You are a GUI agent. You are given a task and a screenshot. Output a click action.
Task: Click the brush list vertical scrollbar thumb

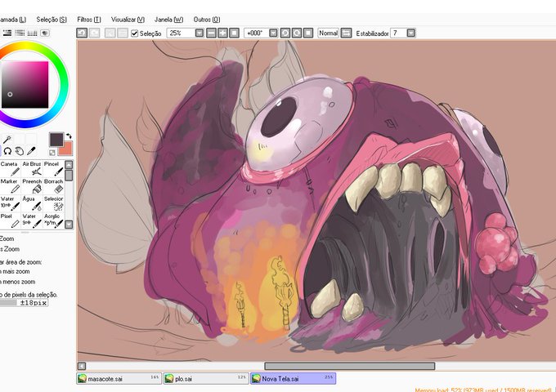click(69, 176)
